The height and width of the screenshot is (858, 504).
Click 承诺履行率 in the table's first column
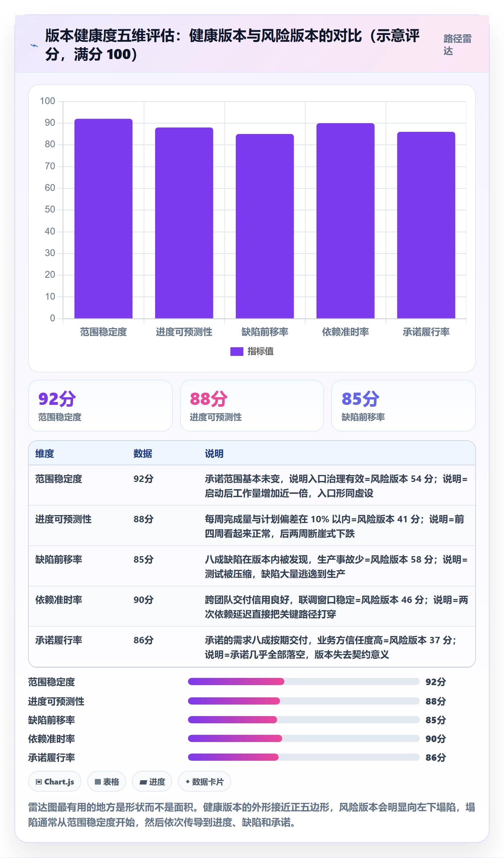(59, 640)
